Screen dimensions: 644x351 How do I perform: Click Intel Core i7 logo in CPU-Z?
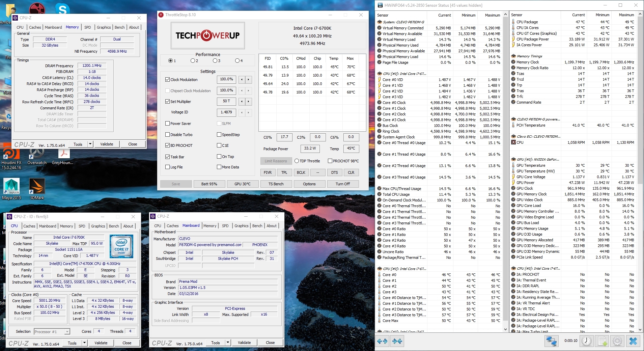[x=121, y=246]
